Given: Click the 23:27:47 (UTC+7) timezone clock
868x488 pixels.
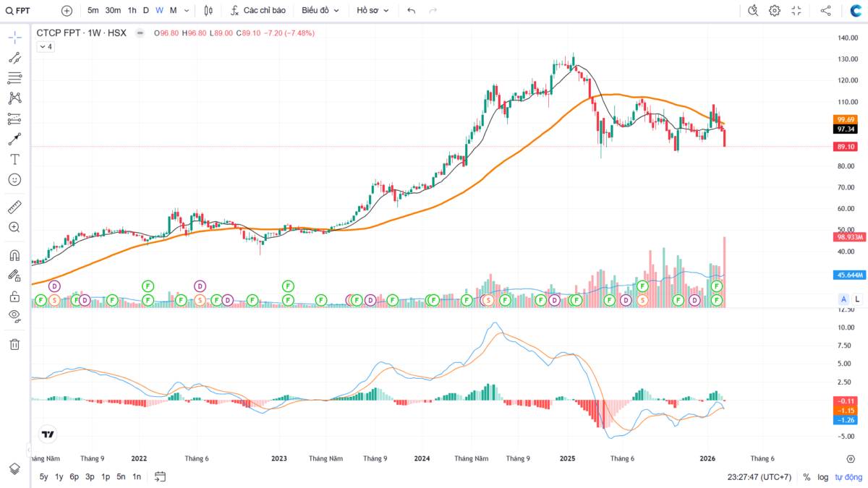Looking at the screenshot, I should (759, 477).
